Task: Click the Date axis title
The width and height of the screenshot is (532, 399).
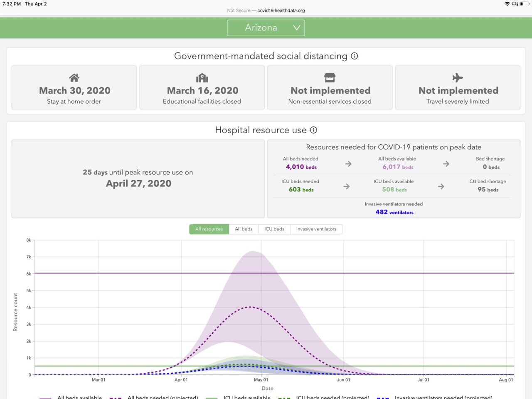Action: click(x=267, y=389)
